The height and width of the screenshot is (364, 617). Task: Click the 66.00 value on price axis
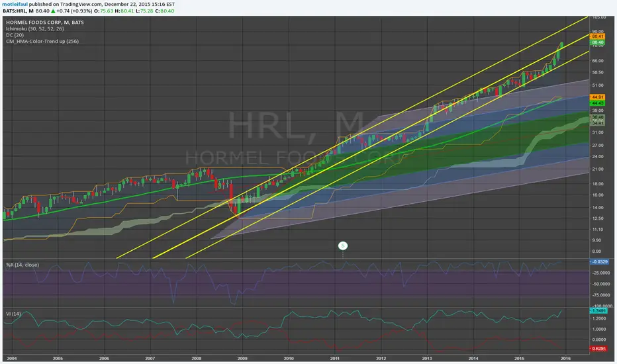point(598,61)
